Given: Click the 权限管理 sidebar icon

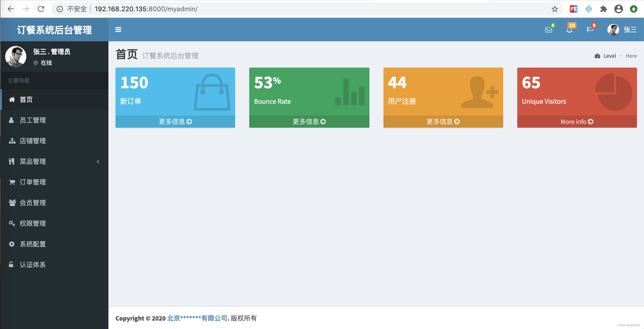Looking at the screenshot, I should pos(11,223).
